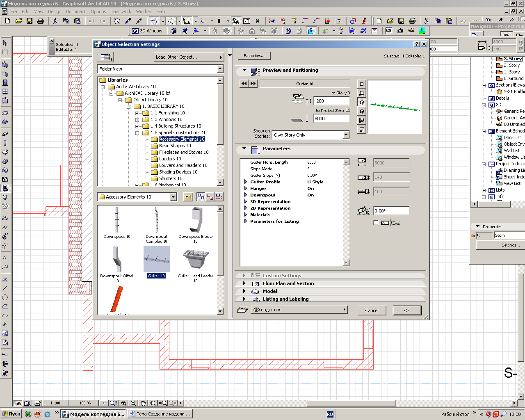Expand the Gutter Profile parameter group
This screenshot has height=420, width=525.
(246, 182)
